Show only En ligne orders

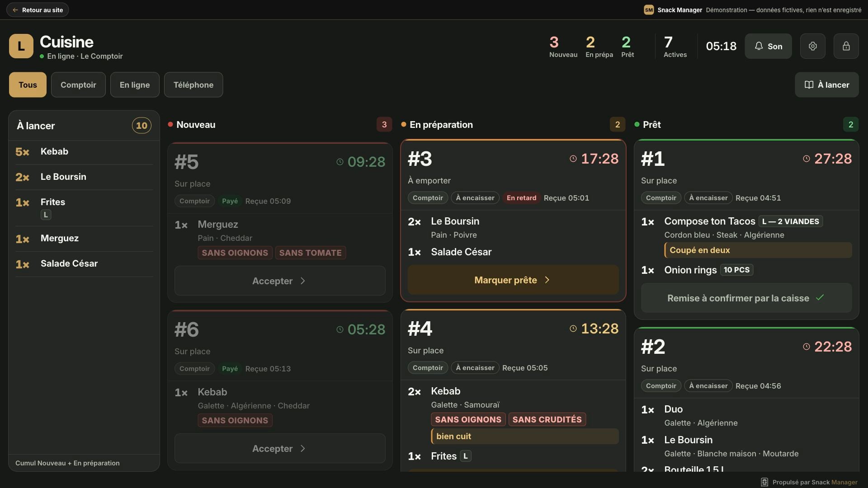click(x=135, y=84)
